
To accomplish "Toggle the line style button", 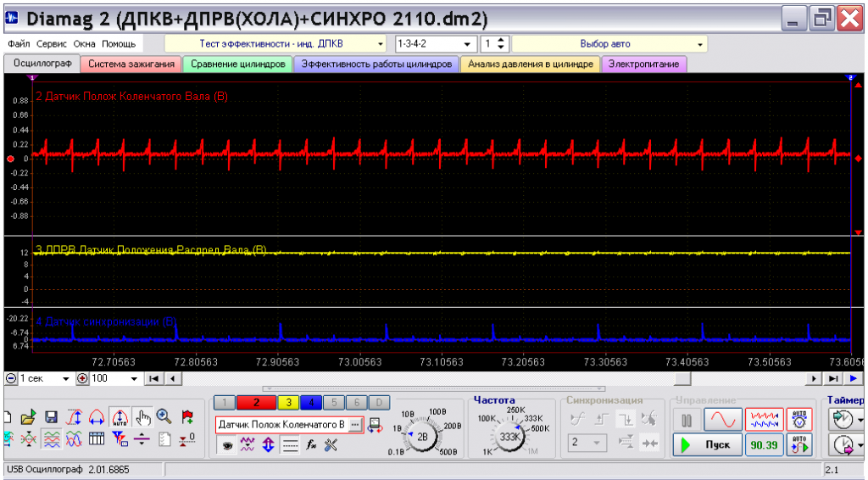I will click(290, 445).
